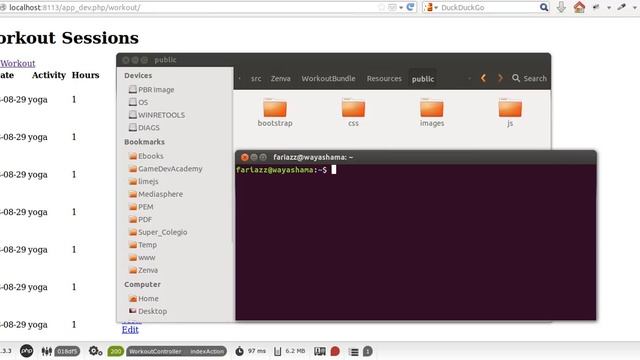The width and height of the screenshot is (640, 360).
Task: Click the 200 status badge in debug toolbar
Action: point(116,351)
